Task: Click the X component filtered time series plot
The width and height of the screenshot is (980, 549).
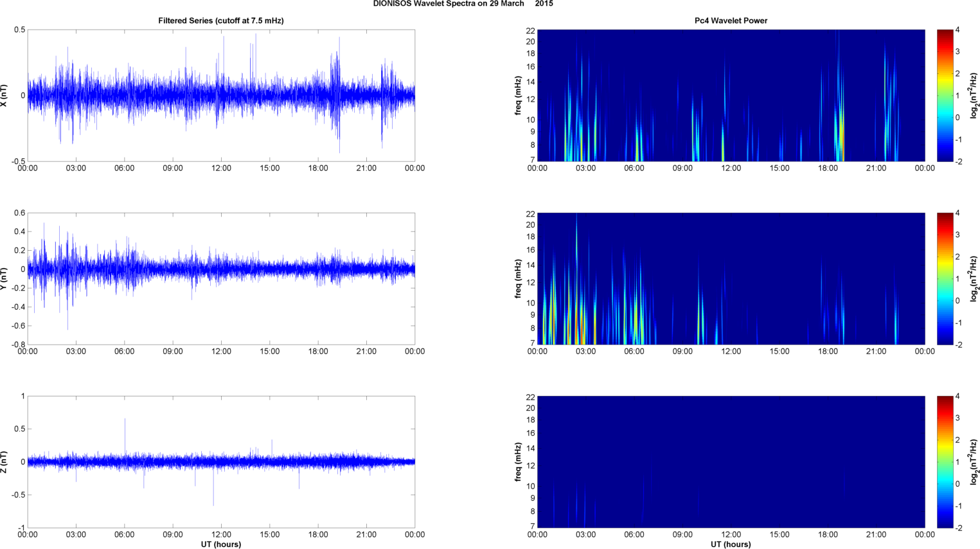Action: [221, 95]
